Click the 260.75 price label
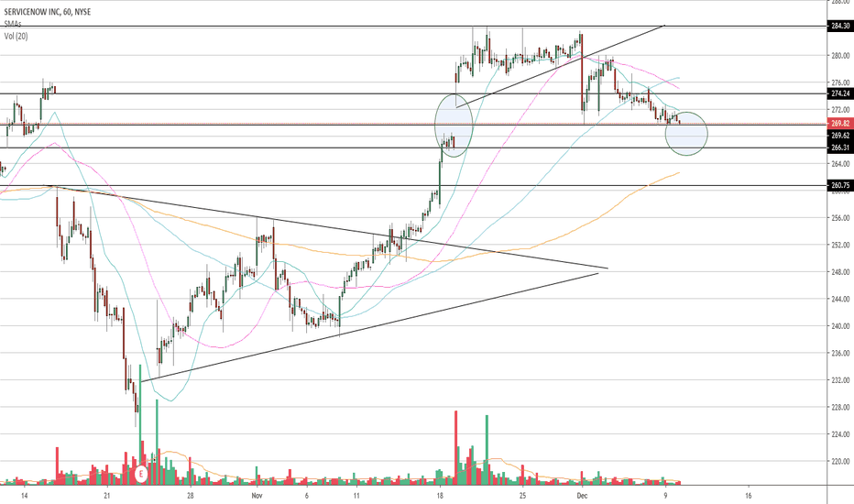854x504 pixels. [840, 185]
